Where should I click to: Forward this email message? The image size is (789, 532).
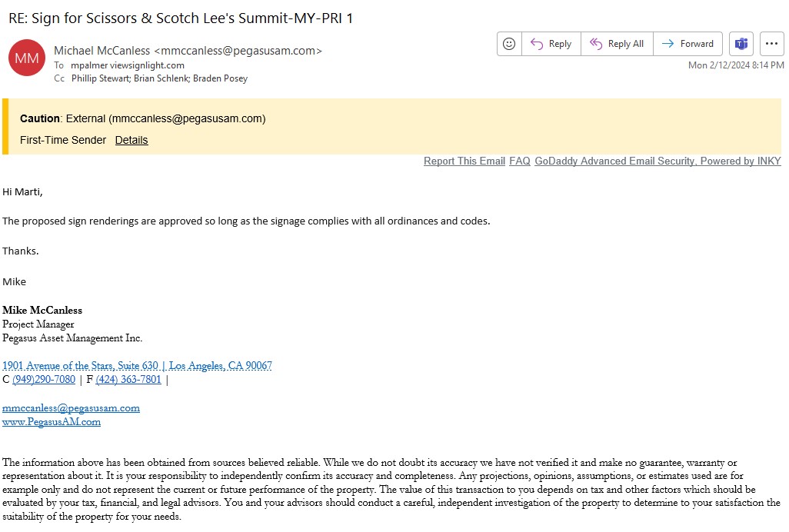click(x=688, y=44)
